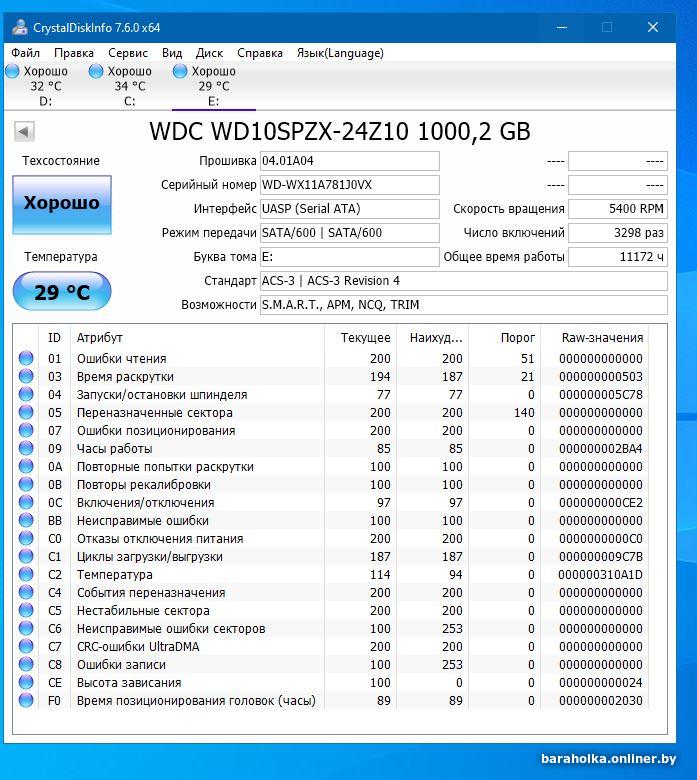This screenshot has width=697, height=780.
Task: Click Возможности field S.M.A.R.T., APM, NCQ, TRIM
Action: [464, 305]
